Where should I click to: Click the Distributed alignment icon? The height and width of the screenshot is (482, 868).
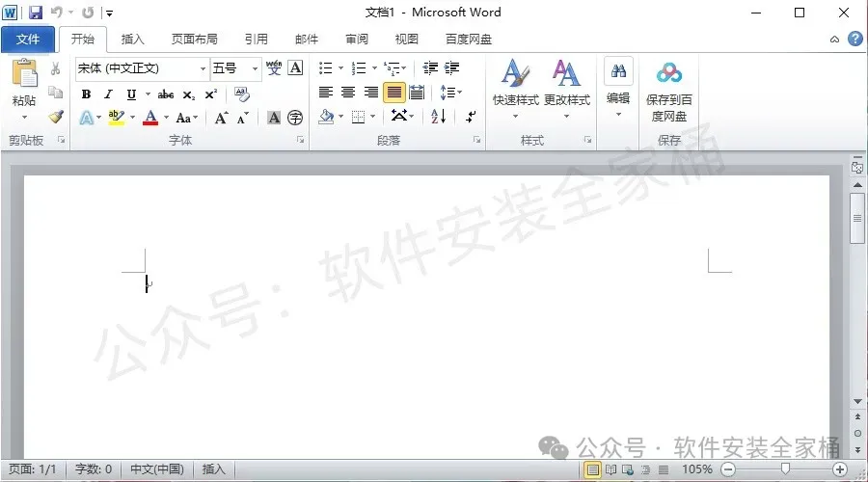click(x=417, y=93)
